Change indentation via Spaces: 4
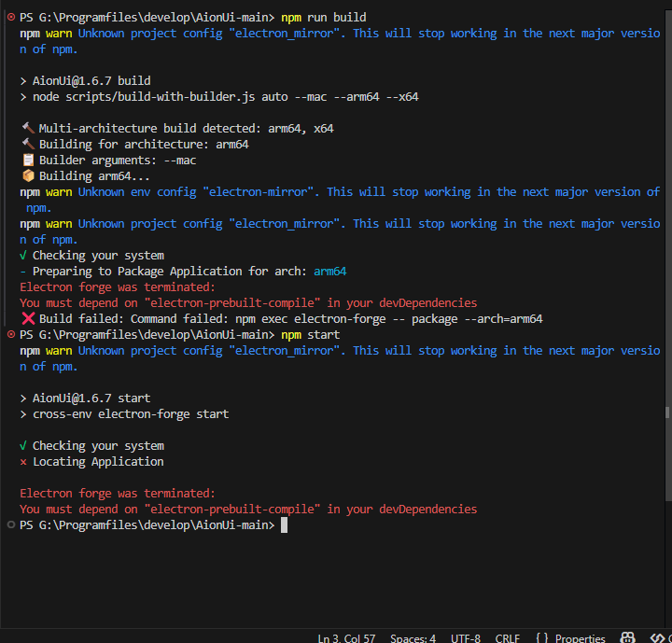 tap(413, 638)
